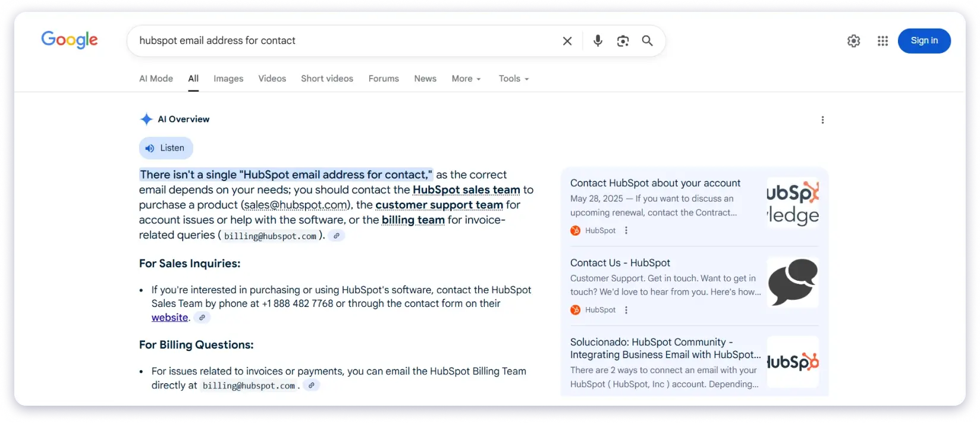The width and height of the screenshot is (980, 423).
Task: Open Contact HubSpot about your account thumbnail
Action: click(x=792, y=203)
